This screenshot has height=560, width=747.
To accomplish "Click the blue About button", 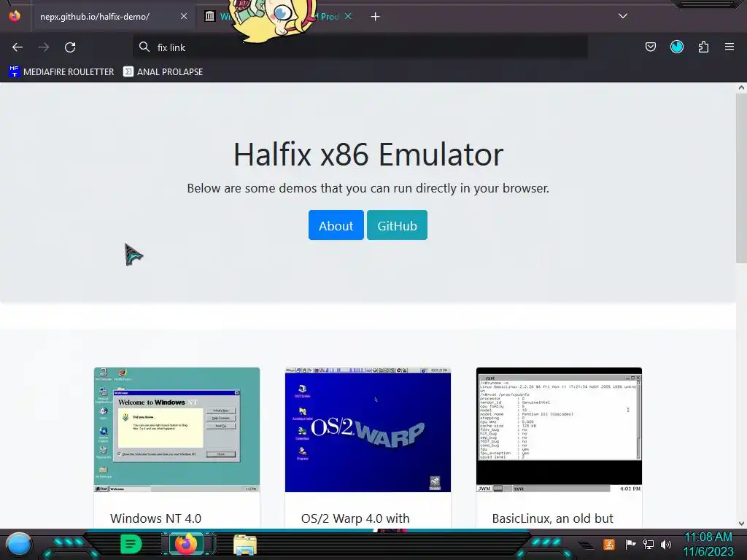I will pyautogui.click(x=336, y=225).
